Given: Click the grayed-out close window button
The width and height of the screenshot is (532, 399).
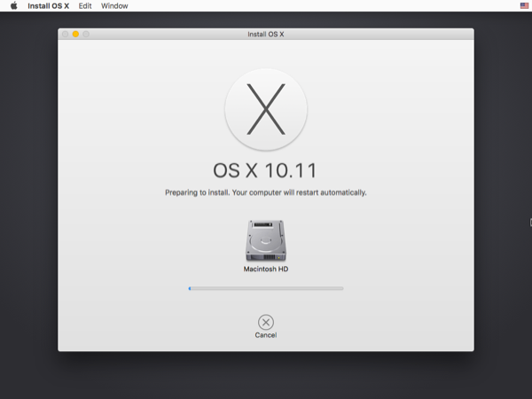Looking at the screenshot, I should (x=65, y=34).
